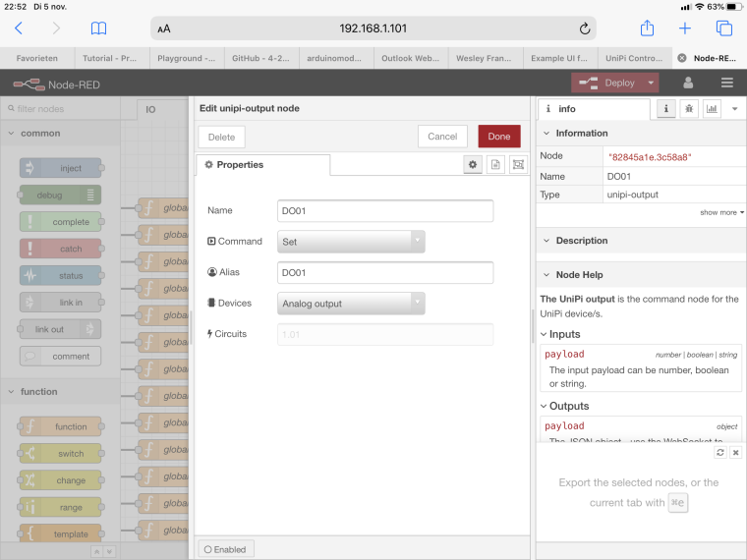Viewport: 747px width, 560px height.
Task: Open the dashboard chart sidebar tab
Action: click(712, 109)
